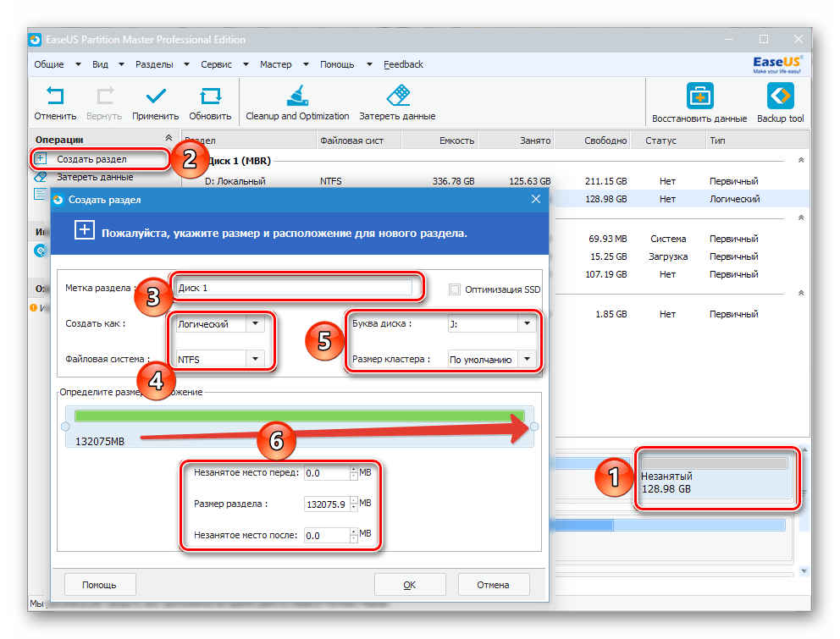The width and height of the screenshot is (840, 639).
Task: Click the 1.85 GB Первичный row
Action: click(680, 314)
